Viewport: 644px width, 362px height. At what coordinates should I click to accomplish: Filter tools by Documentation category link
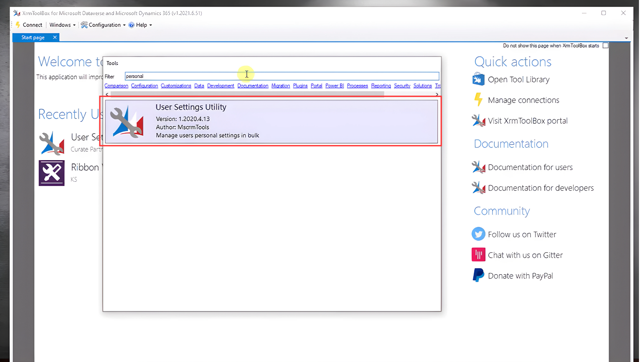[x=253, y=86]
